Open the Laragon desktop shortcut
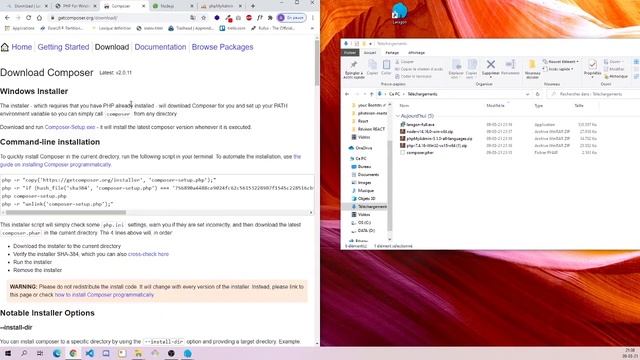This screenshot has height=360, width=640. pyautogui.click(x=399, y=13)
